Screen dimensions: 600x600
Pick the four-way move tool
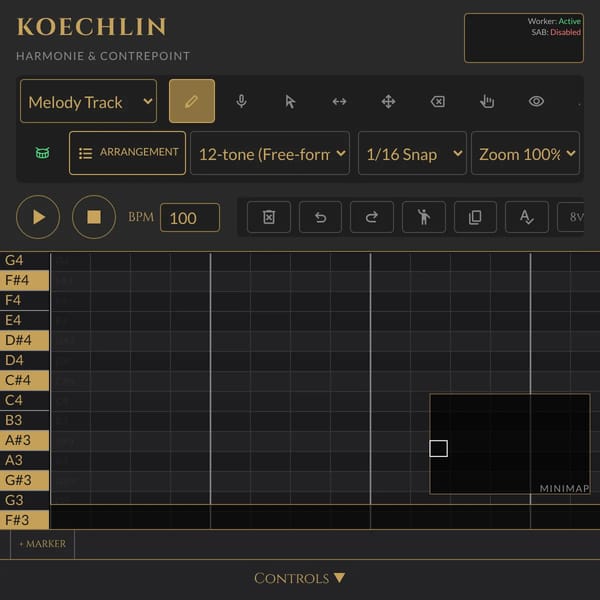pos(388,101)
